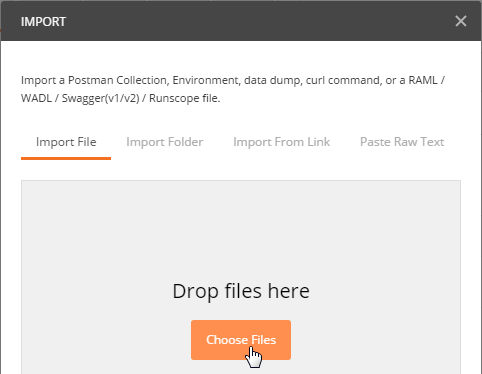
Task: Click the import description paragraph text
Action: pos(233,89)
